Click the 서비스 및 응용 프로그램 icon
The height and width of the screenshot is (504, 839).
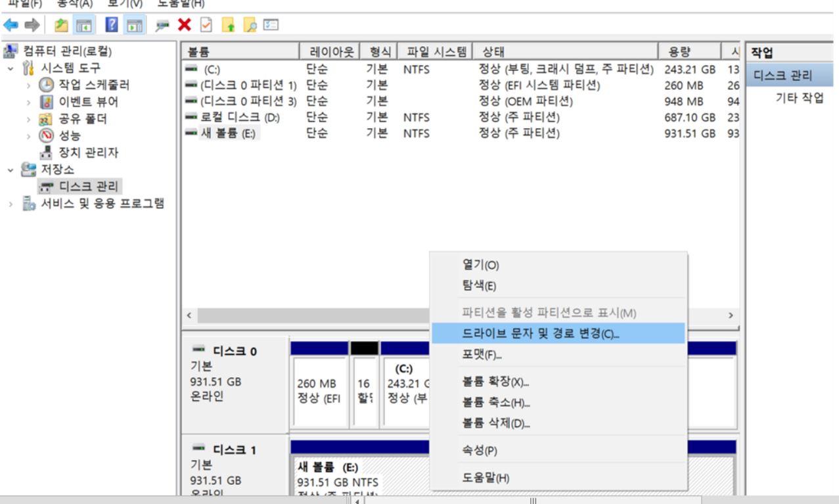pyautogui.click(x=29, y=204)
